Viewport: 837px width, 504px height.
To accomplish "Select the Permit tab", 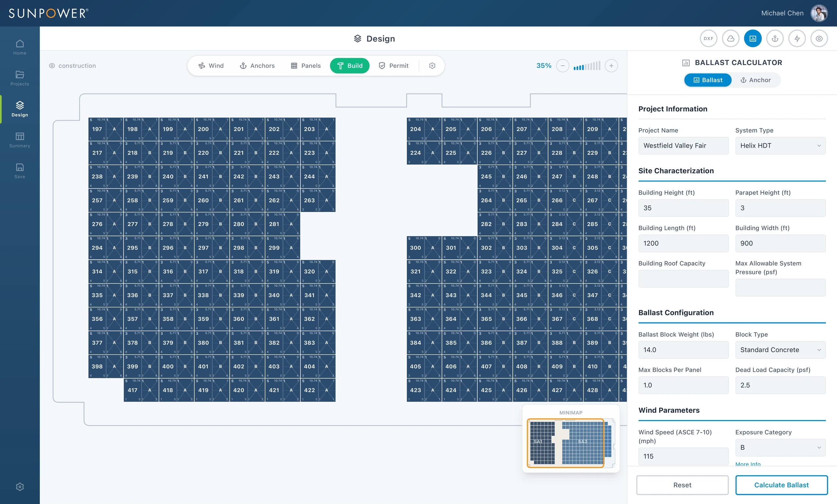I will click(394, 66).
